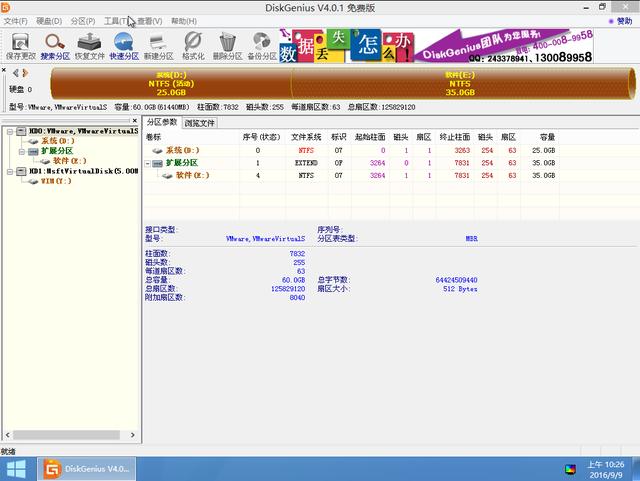Select HD0:VMware disk in tree

pos(84,131)
